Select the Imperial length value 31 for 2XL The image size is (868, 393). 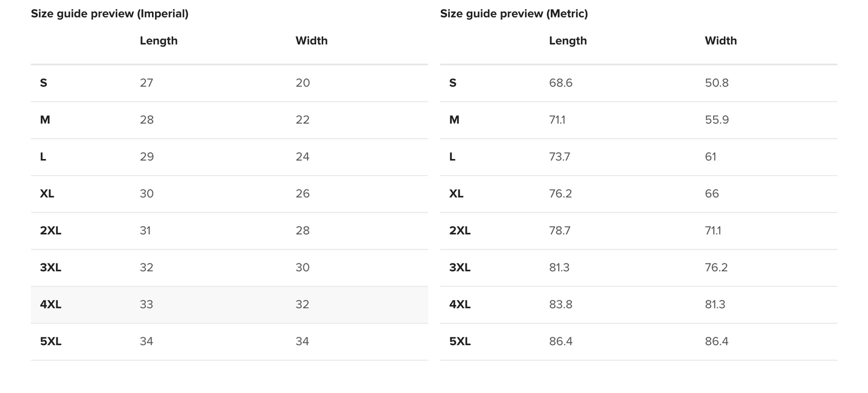coord(145,230)
